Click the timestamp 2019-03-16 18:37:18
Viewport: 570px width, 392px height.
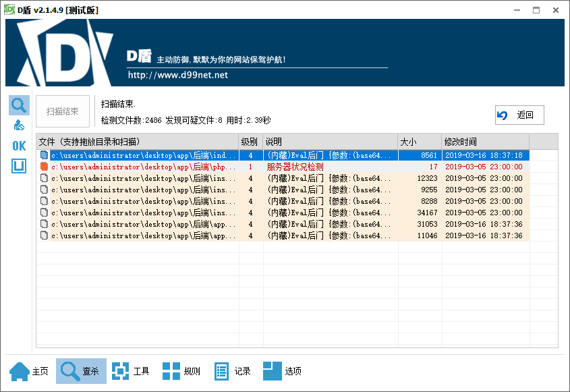[x=484, y=155]
